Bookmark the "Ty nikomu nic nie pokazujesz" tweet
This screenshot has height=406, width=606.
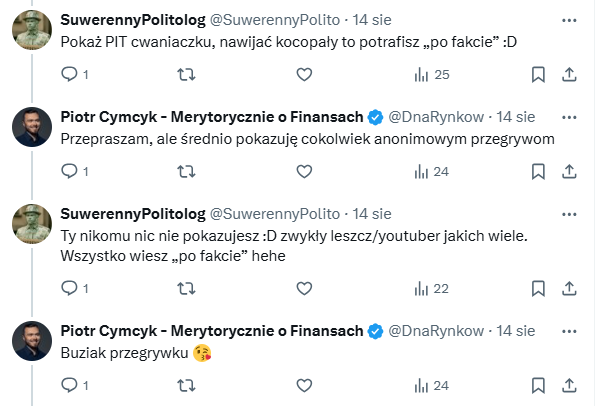pos(538,288)
